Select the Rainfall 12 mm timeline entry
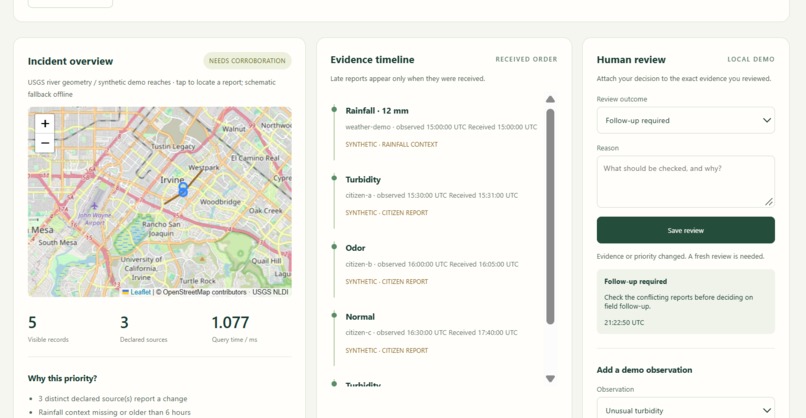 [441, 127]
